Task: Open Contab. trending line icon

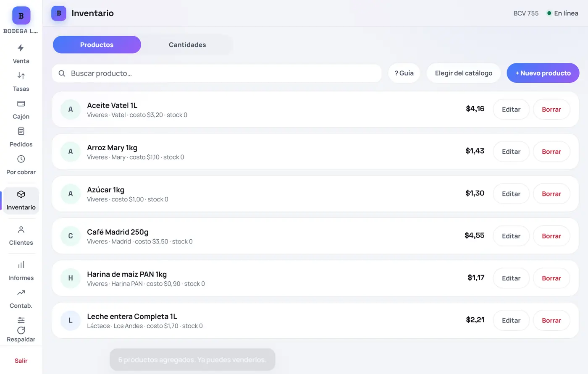Action: [21, 293]
